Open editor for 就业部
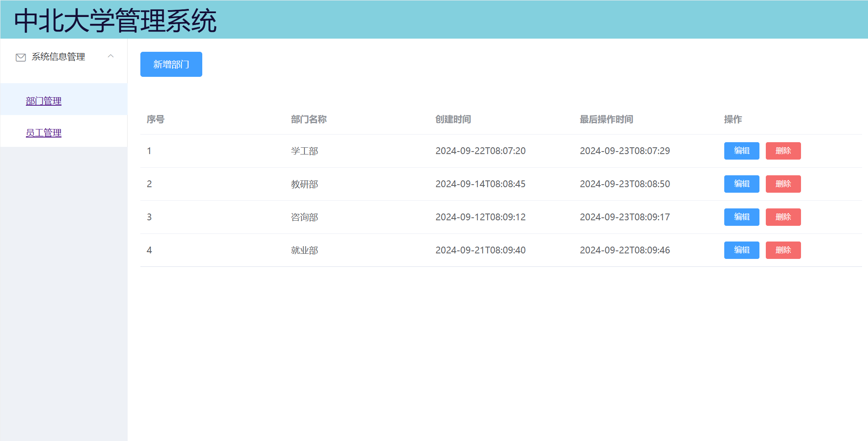868x441 pixels. point(741,250)
